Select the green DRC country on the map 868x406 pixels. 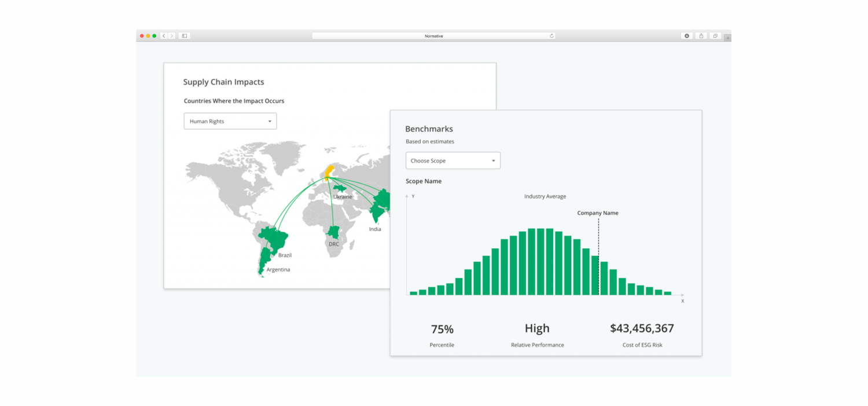pos(333,232)
